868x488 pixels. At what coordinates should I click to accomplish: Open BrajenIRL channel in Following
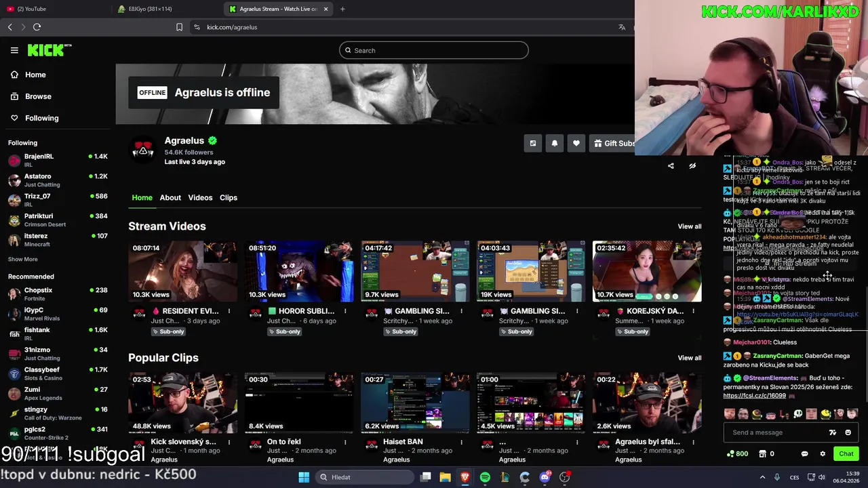pyautogui.click(x=58, y=161)
